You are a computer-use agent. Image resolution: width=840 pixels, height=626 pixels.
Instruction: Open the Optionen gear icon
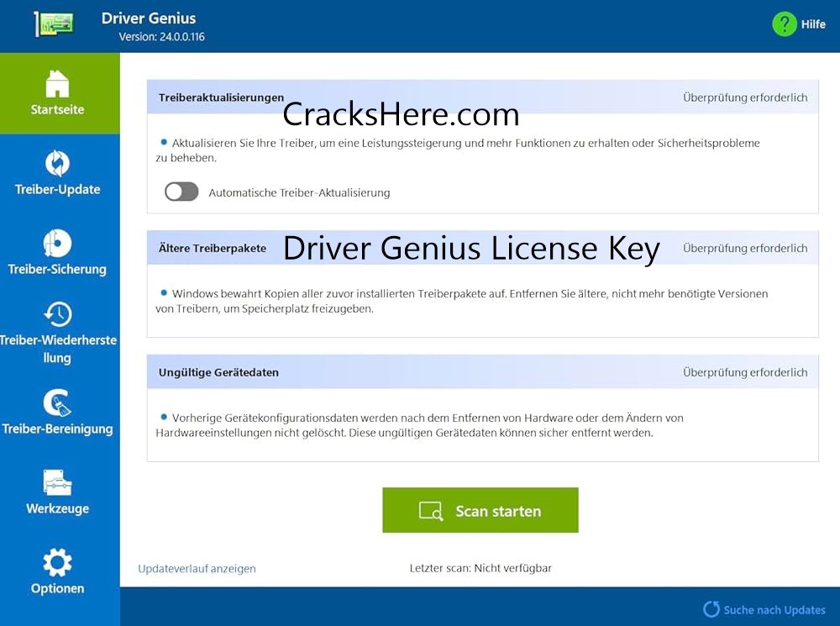57,562
